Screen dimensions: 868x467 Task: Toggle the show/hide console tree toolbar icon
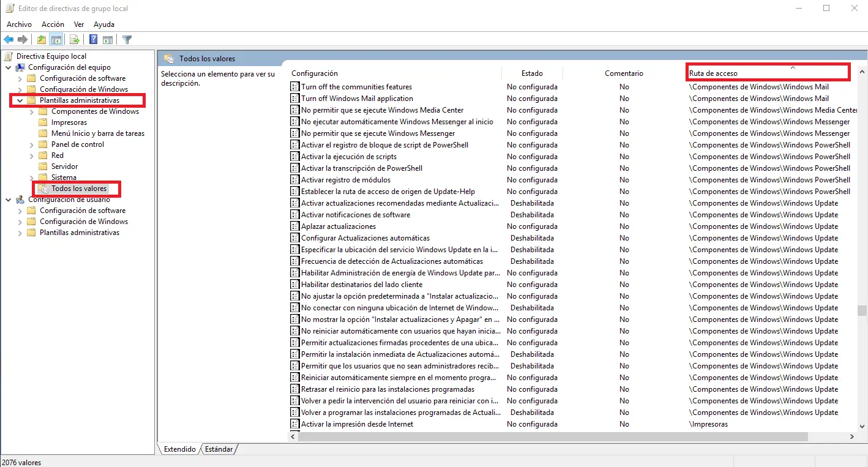[56, 40]
